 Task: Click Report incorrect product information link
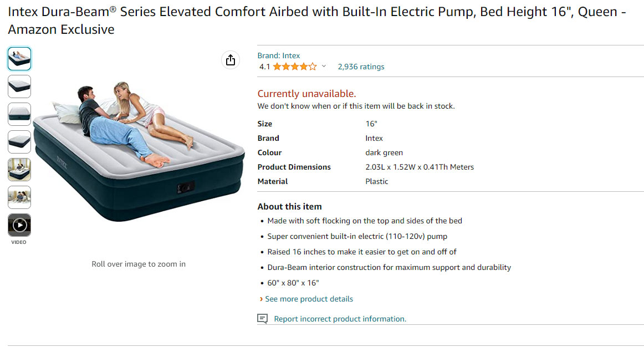tap(340, 319)
